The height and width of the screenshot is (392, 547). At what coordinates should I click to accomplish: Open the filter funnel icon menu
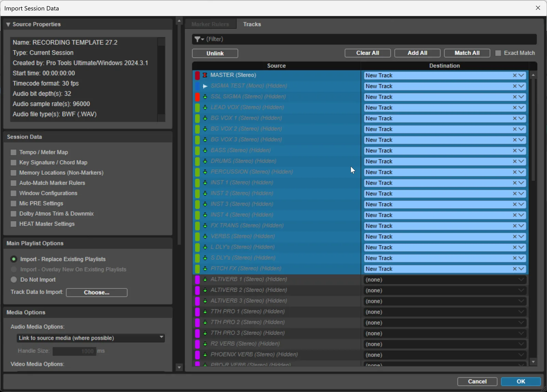coord(199,39)
